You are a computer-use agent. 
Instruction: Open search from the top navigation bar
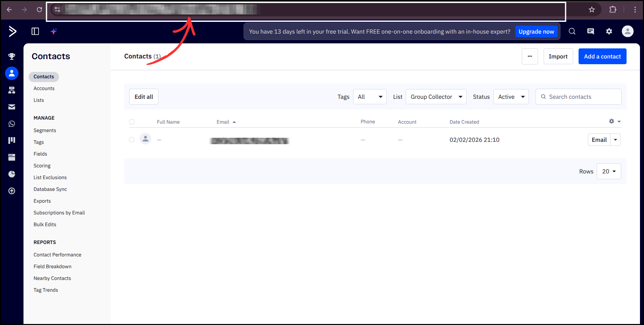click(572, 31)
